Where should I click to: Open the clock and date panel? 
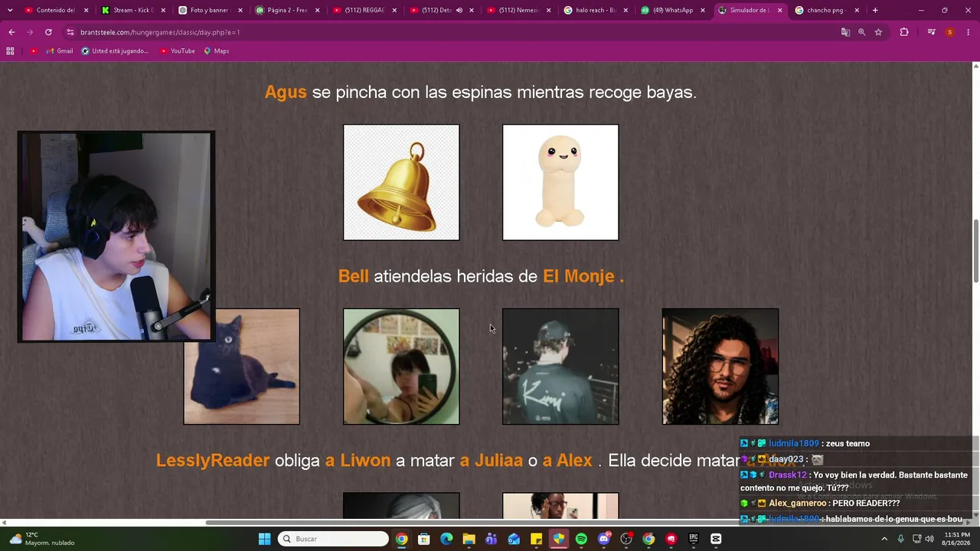[957, 539]
